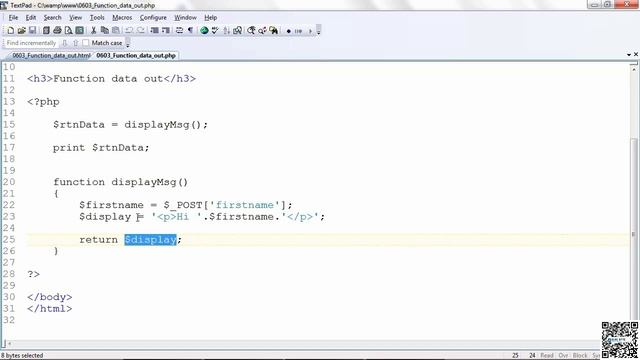The width and height of the screenshot is (640, 360).
Task: Click the horizontal scrollbar below the code
Action: [x=302, y=344]
